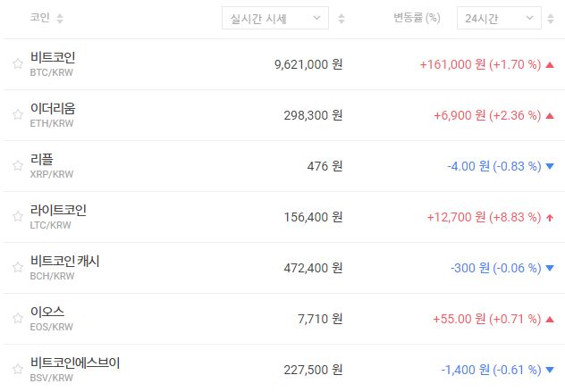This screenshot has height=392, width=565.
Task: Click Bitcoin's red up-arrow change indicator
Action: click(549, 64)
